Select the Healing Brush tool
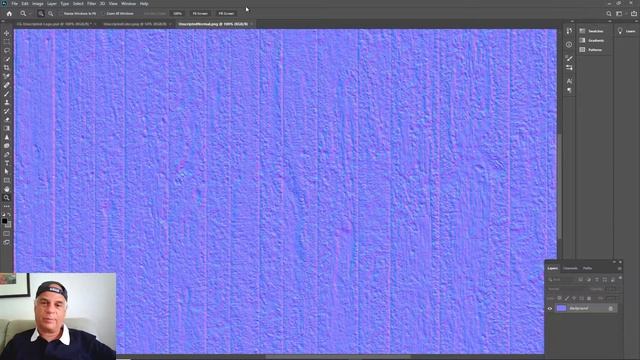 point(7,85)
